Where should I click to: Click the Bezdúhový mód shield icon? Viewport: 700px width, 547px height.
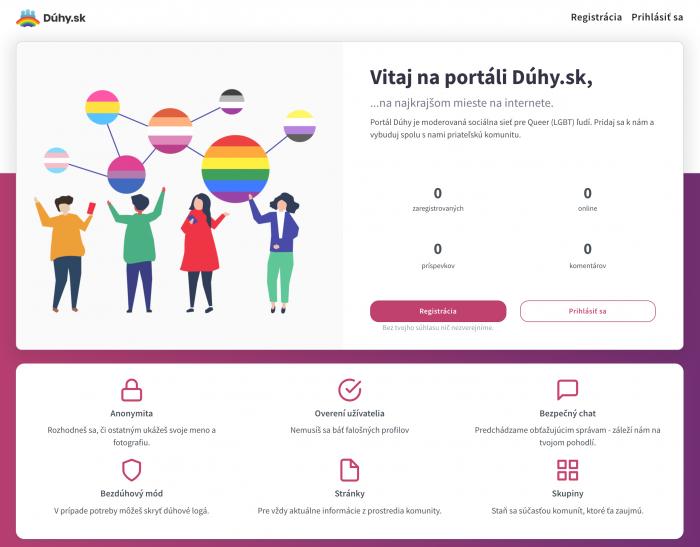[x=132, y=470]
